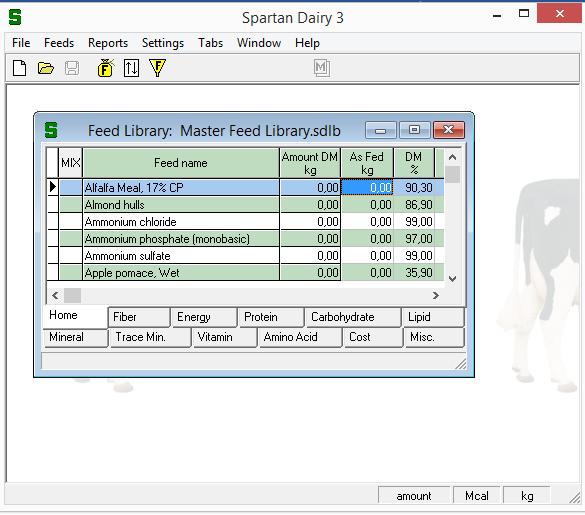Toggle MIX cell for Almond hulls
The width and height of the screenshot is (585, 515).
(x=71, y=205)
